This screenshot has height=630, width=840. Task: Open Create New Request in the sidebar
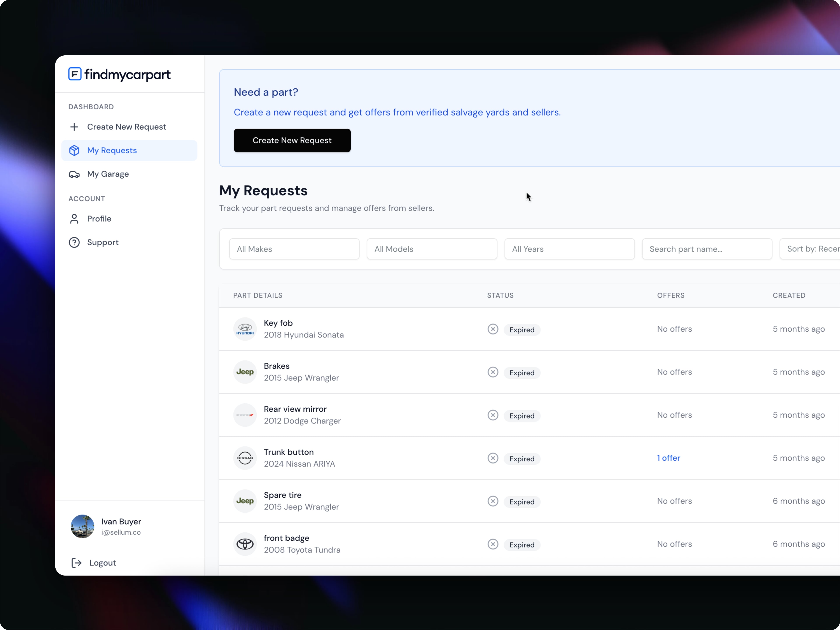tap(129, 127)
